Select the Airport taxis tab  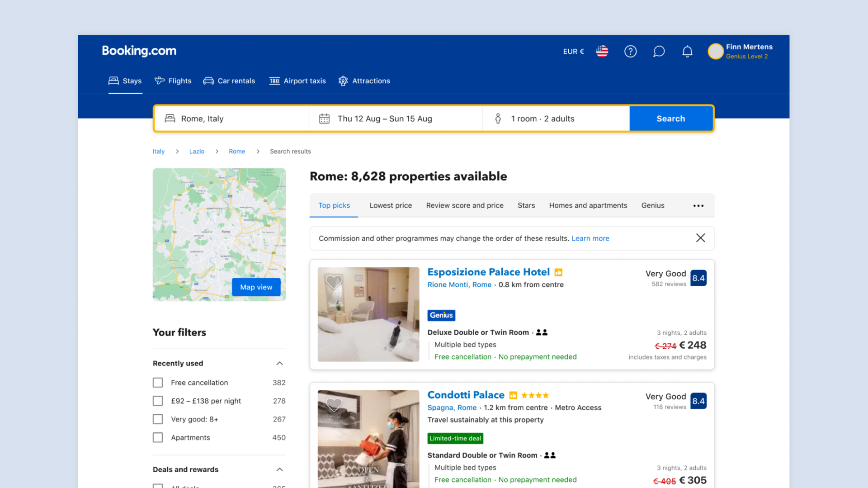coord(297,81)
